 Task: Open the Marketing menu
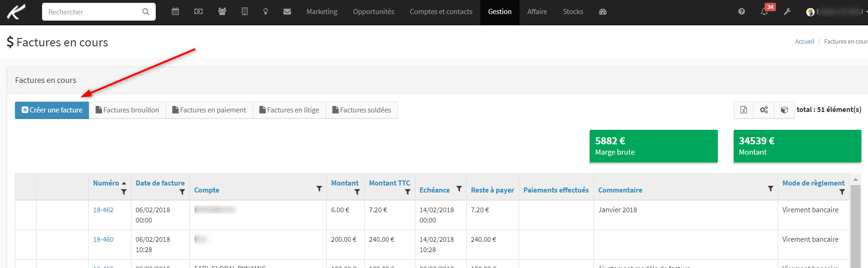(322, 12)
